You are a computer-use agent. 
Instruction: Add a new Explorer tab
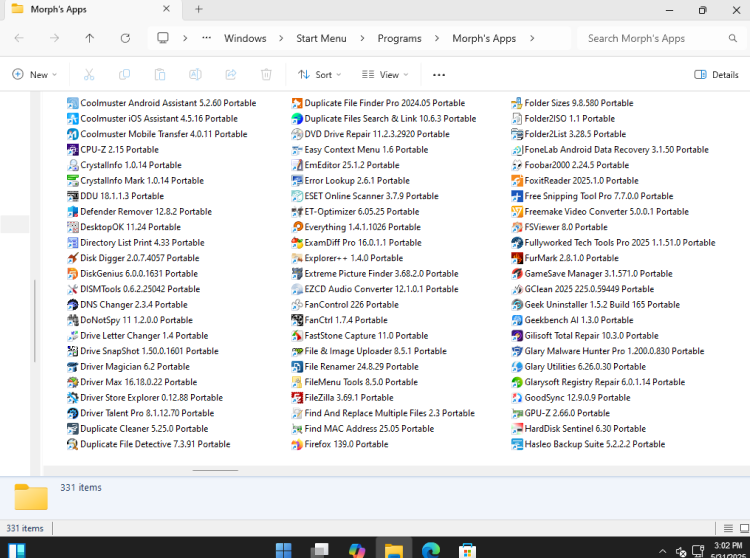click(199, 9)
